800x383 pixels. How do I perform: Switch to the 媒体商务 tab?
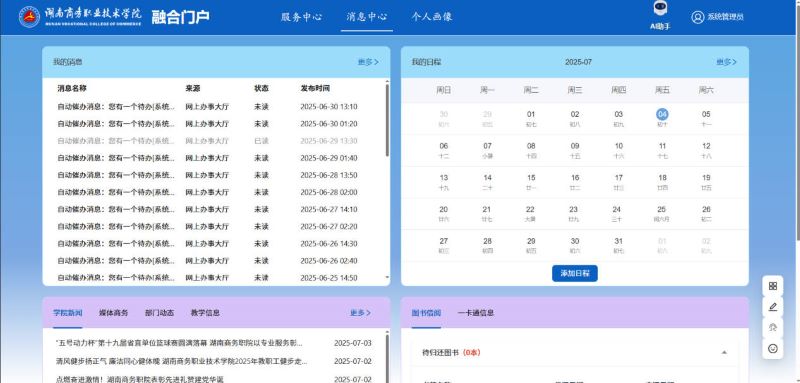point(113,313)
